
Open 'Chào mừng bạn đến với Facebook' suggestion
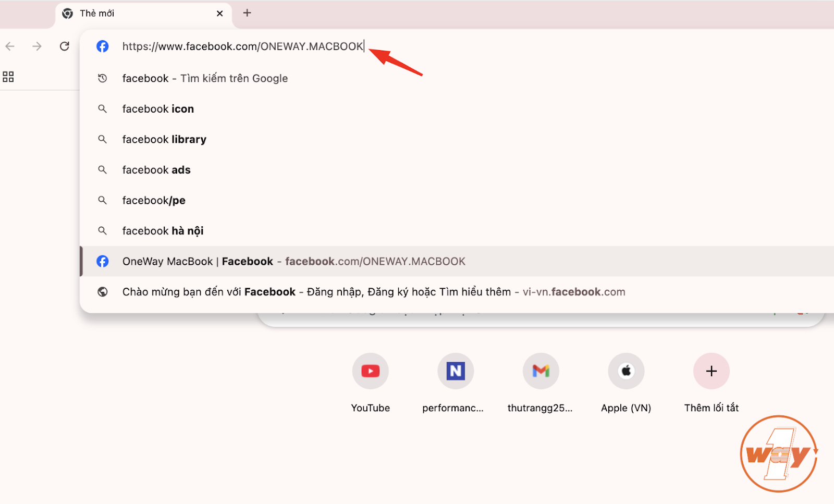pos(457,292)
